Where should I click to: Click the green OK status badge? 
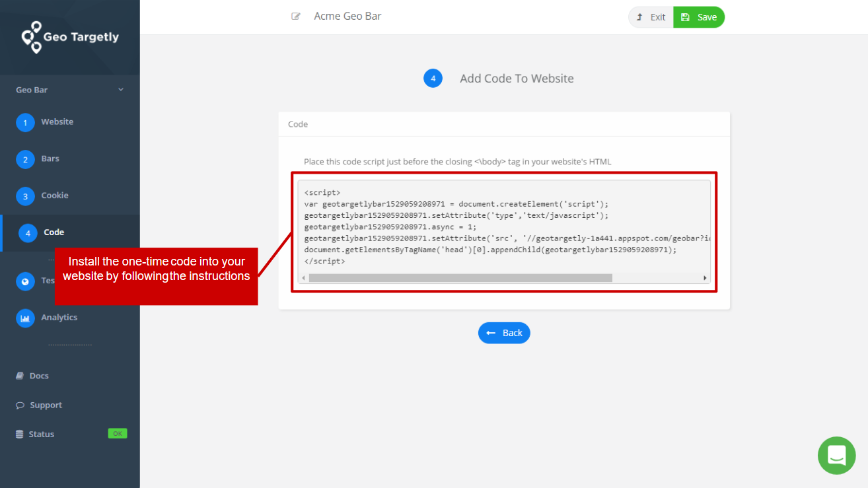pyautogui.click(x=117, y=433)
